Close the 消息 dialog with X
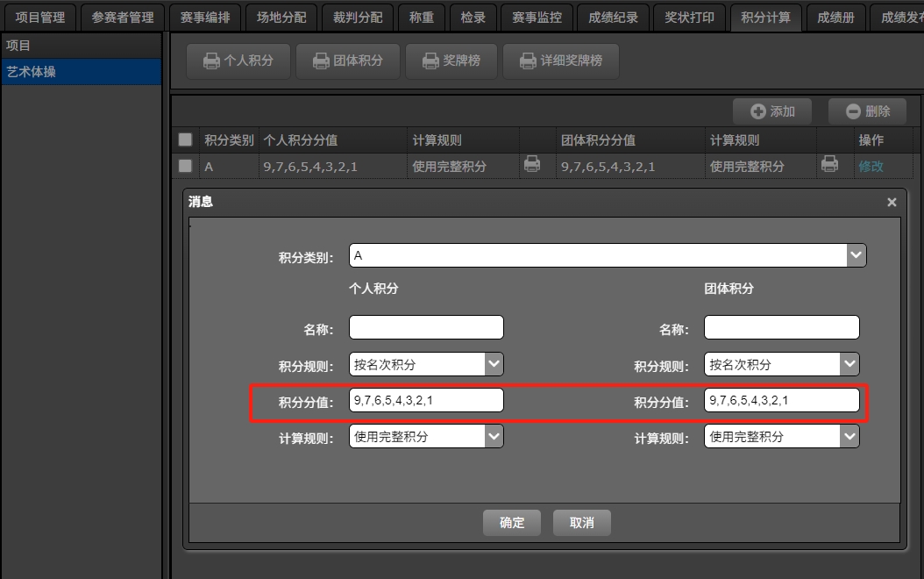This screenshot has height=579, width=924. pos(892,203)
